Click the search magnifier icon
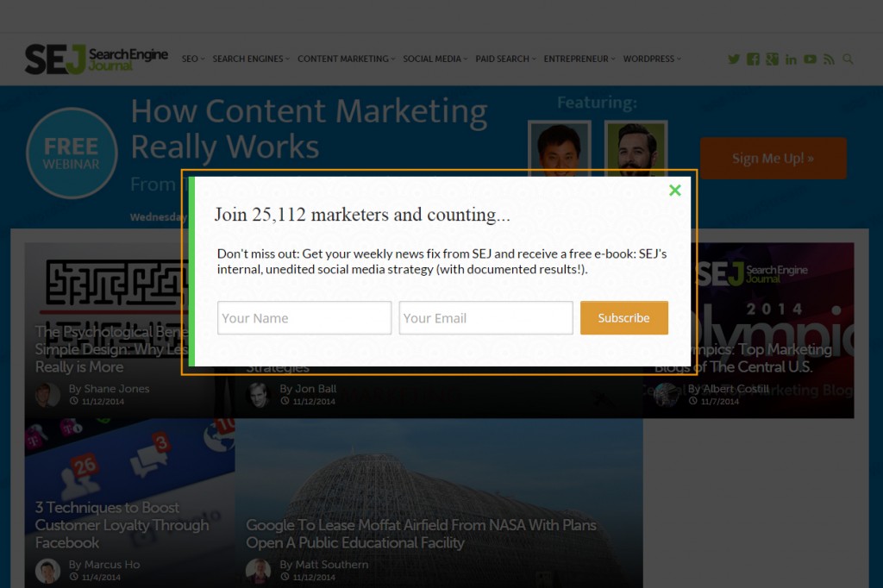 [x=848, y=59]
